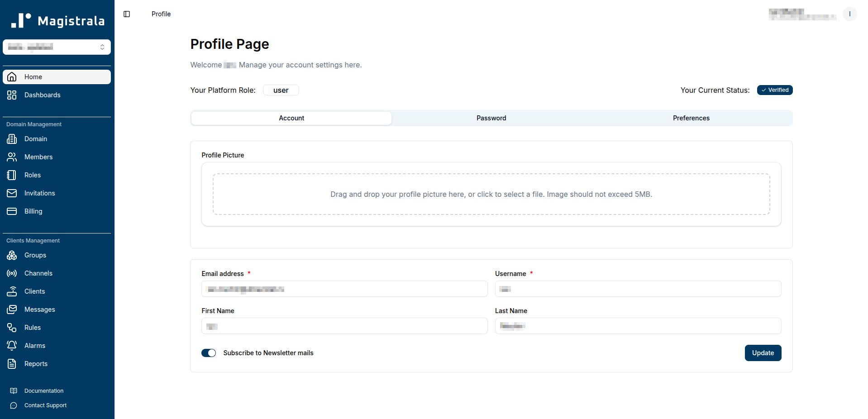Switch to the Preferences tab
Image resolution: width=868 pixels, height=419 pixels.
(x=691, y=118)
